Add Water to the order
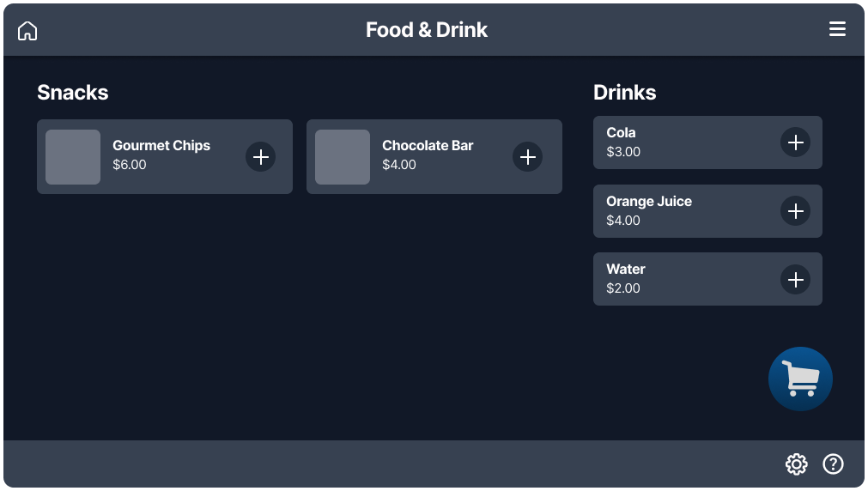The height and width of the screenshot is (491, 868). click(796, 279)
